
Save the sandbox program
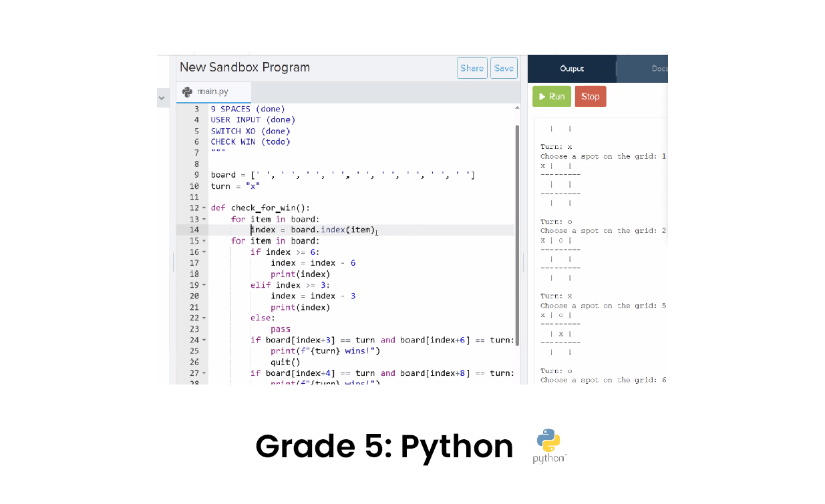coord(504,67)
